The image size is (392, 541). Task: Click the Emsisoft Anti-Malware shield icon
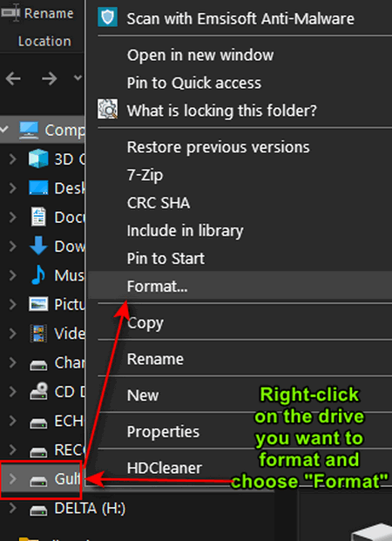pyautogui.click(x=107, y=17)
